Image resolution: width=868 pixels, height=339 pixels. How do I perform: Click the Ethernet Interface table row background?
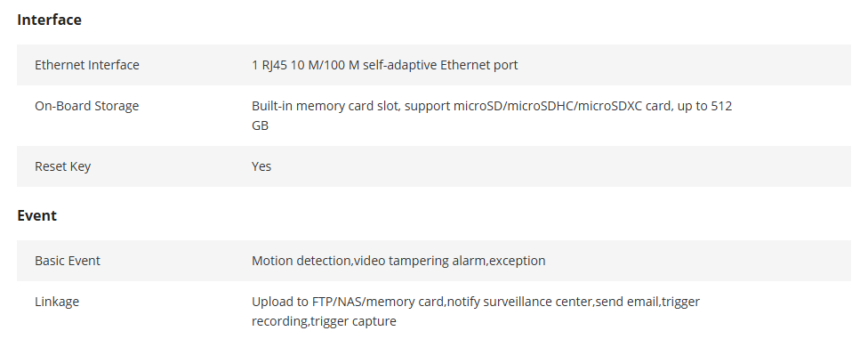(x=434, y=65)
